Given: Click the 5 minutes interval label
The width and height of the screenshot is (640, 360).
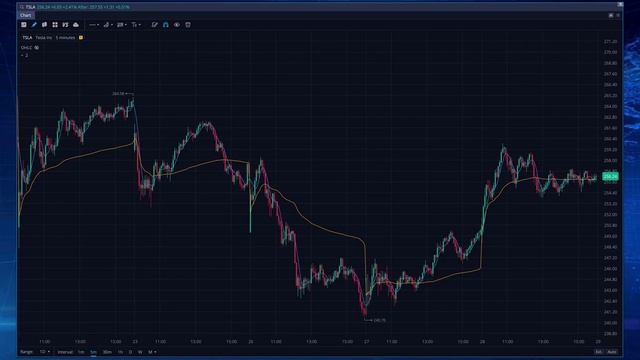Looking at the screenshot, I should (65, 38).
